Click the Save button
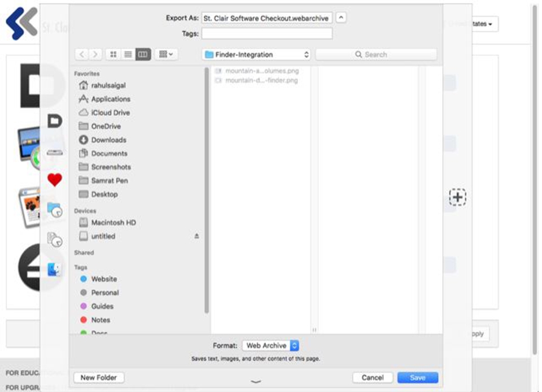The image size is (542, 392). pyautogui.click(x=418, y=377)
